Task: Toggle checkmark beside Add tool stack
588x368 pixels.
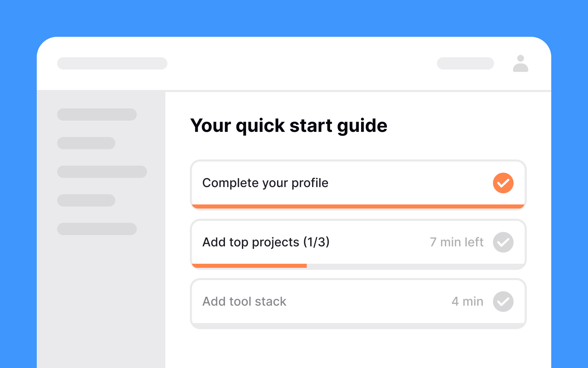Action: pos(503,302)
